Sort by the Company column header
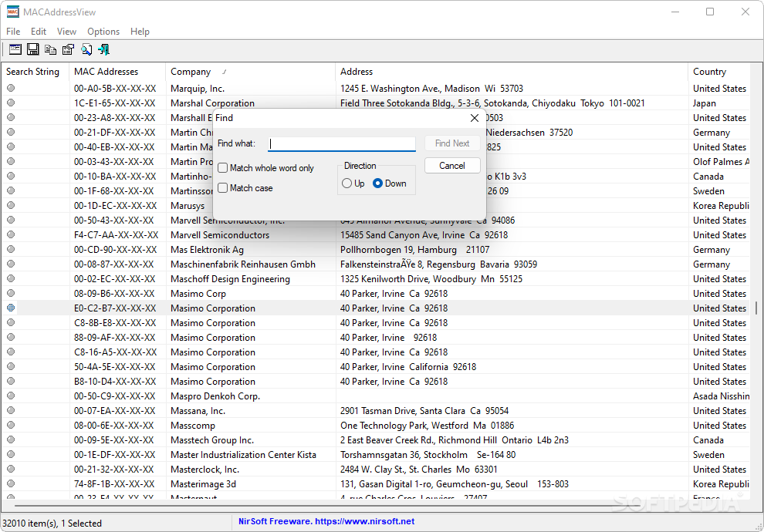This screenshot has height=532, width=764. point(251,72)
